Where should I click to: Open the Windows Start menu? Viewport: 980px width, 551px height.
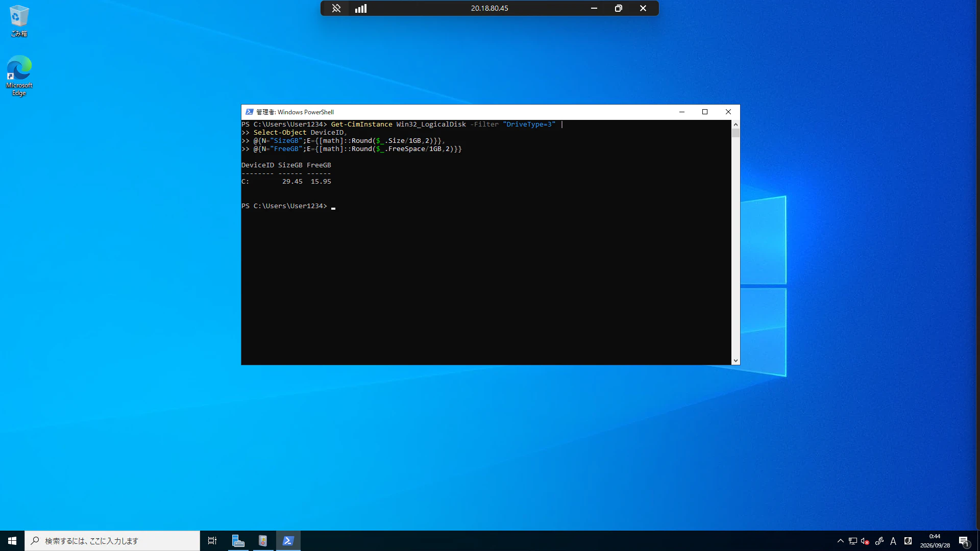click(12, 541)
